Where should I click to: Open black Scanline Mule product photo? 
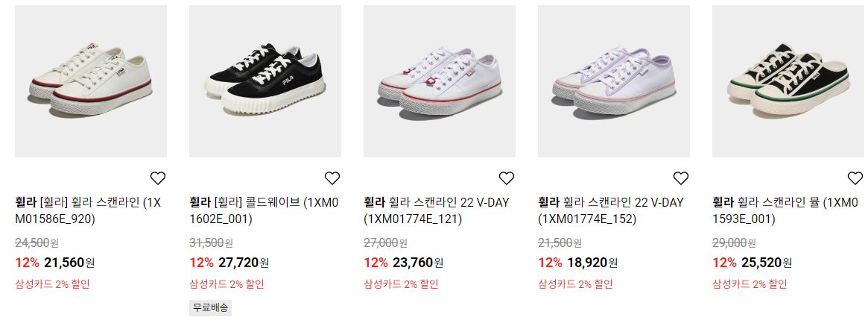click(788, 81)
